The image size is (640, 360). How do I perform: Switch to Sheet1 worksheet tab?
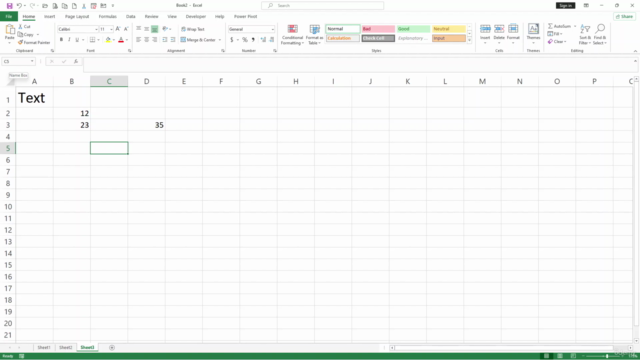pos(44,347)
